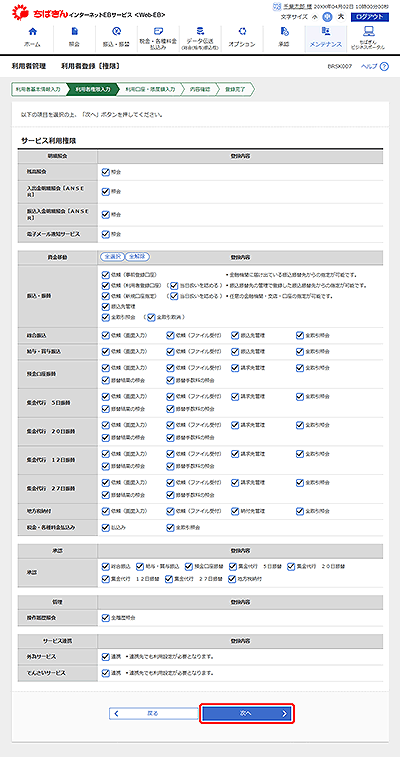
Task: Toggle 総合振込 依頼（画面入力）checkbox
Action: point(106,335)
